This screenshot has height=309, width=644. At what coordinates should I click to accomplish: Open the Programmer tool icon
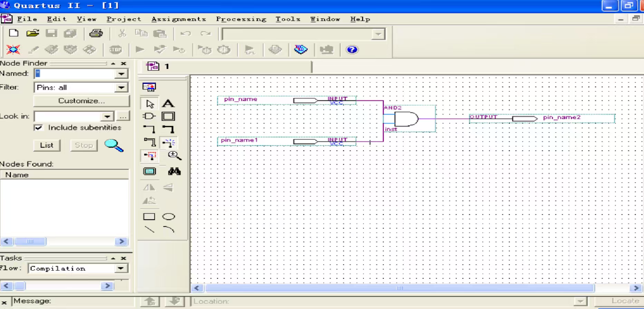pos(301,50)
